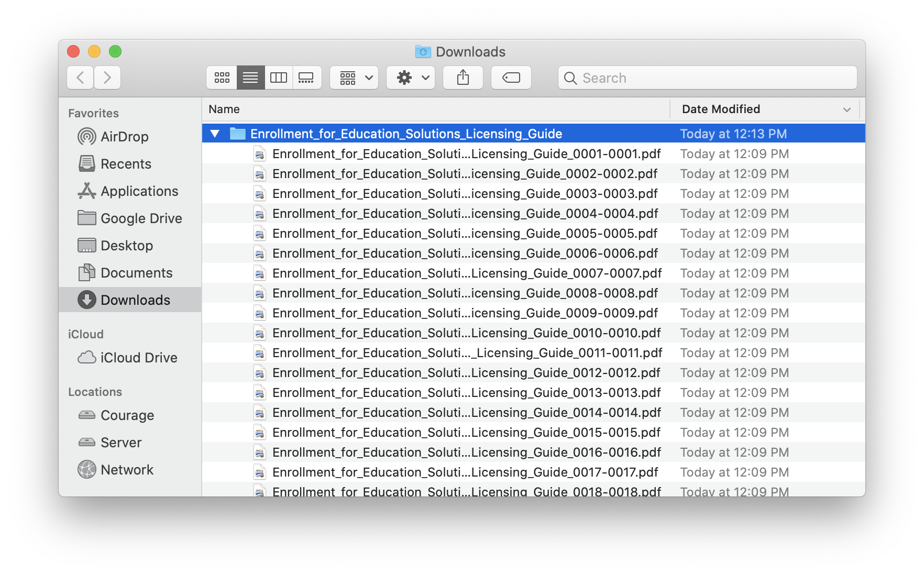The height and width of the screenshot is (574, 924).
Task: Click the 12:13 PM date on the folder row
Action: click(x=733, y=134)
